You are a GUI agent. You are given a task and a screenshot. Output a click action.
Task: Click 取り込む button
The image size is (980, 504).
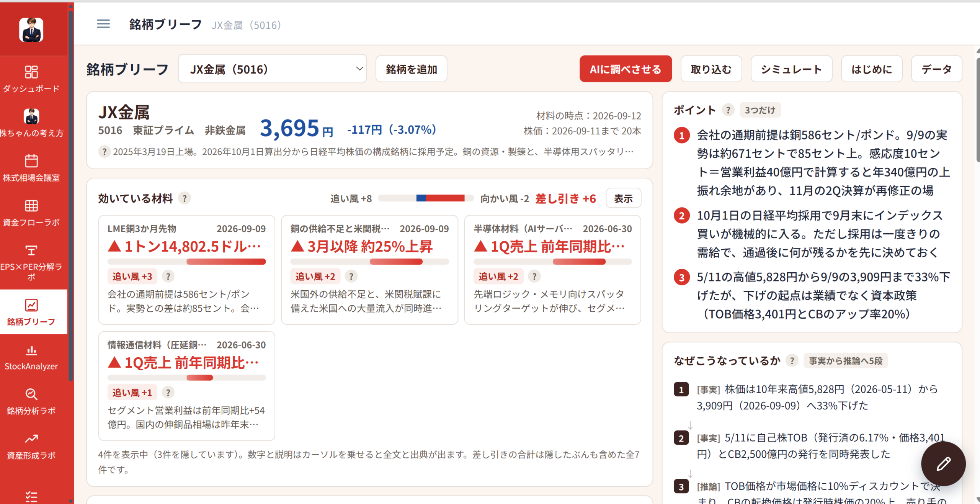[711, 69]
